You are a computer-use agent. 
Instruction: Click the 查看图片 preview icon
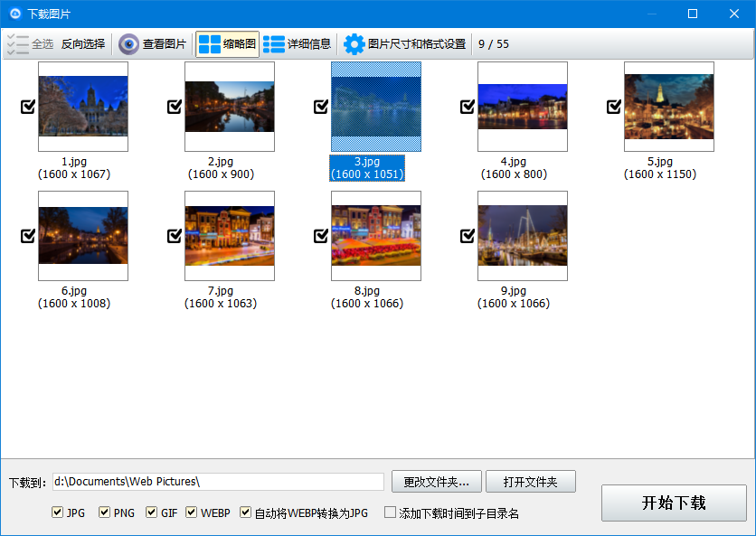(128, 42)
